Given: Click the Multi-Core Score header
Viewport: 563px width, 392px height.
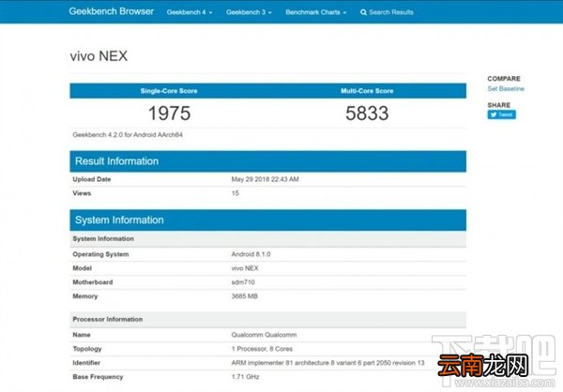Looking at the screenshot, I should (x=367, y=91).
